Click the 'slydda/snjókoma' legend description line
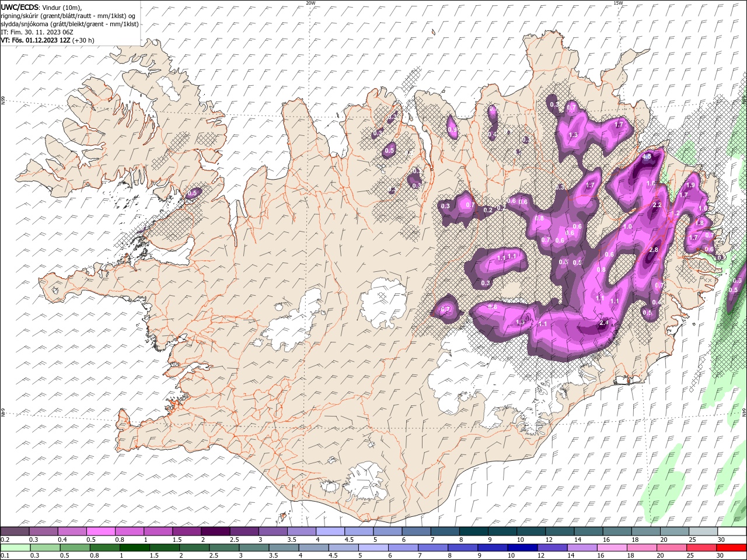The image size is (747, 560). pos(69,24)
